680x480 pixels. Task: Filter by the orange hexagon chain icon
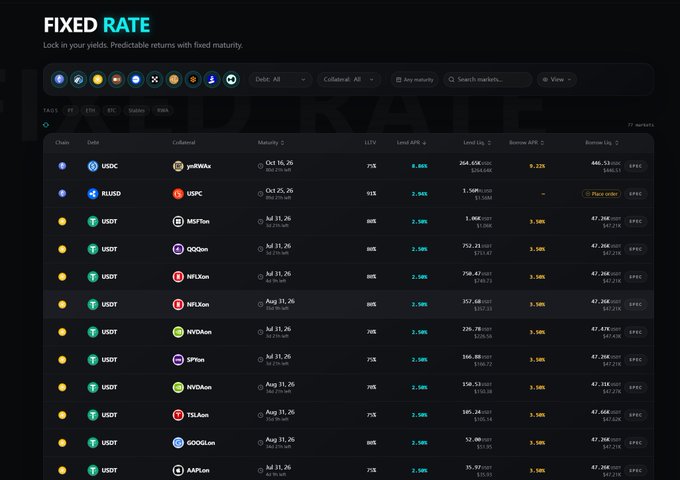(x=193, y=79)
